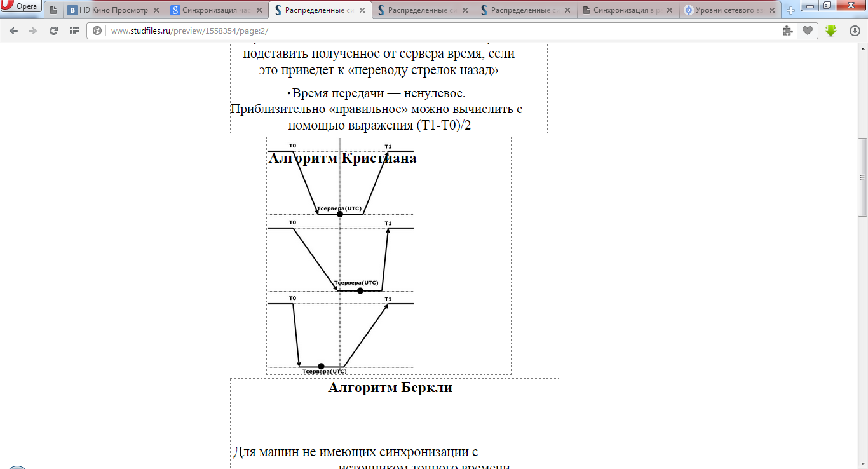Click the Алгоритм Беркли heading
The image size is (868, 469).
(x=390, y=388)
